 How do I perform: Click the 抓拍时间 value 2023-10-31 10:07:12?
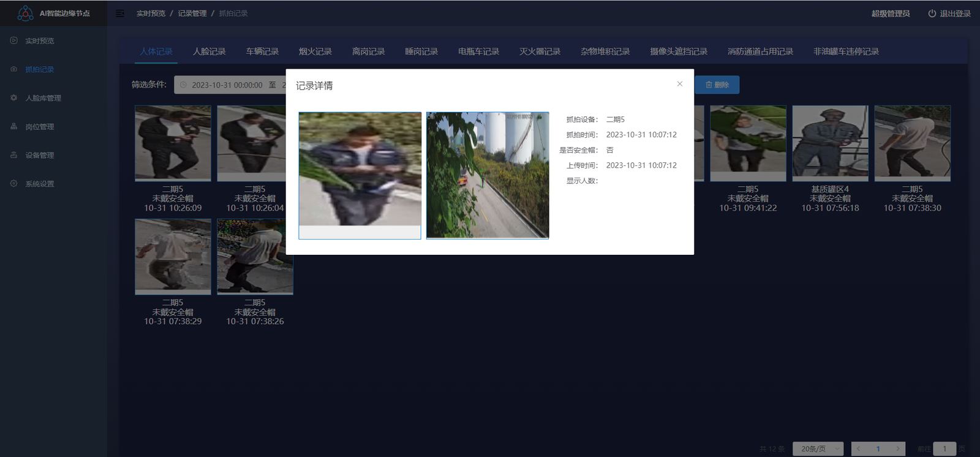pyautogui.click(x=641, y=135)
